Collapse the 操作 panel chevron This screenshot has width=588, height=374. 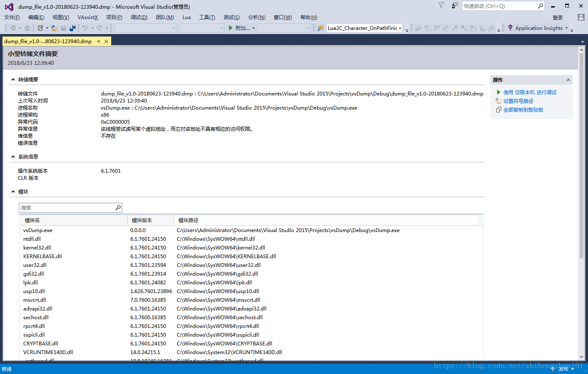(568, 80)
